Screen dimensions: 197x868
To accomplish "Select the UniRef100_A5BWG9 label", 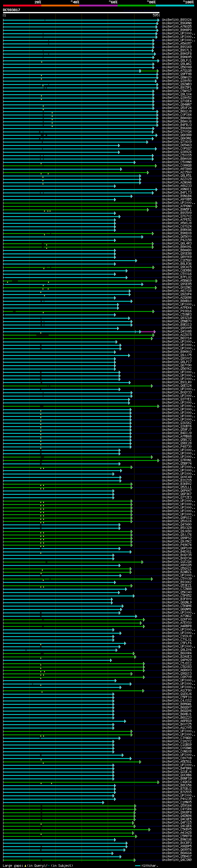I will [x=177, y=281].
